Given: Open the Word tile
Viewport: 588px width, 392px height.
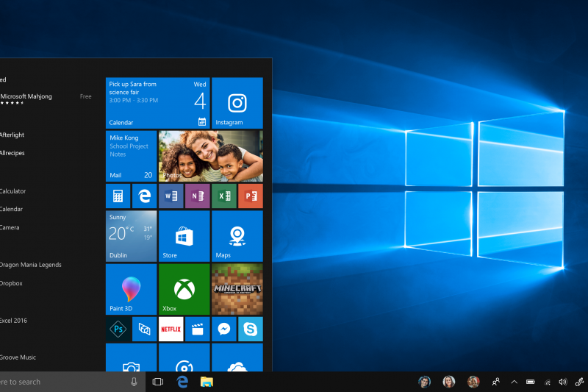Looking at the screenshot, I should (x=171, y=196).
